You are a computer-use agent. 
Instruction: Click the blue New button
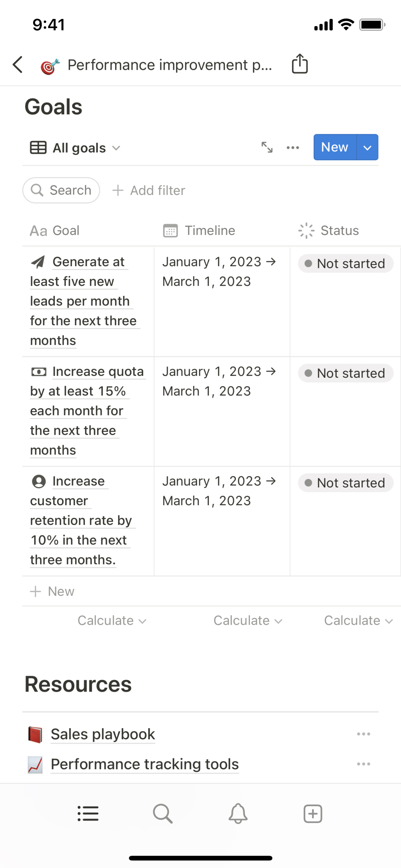(334, 147)
